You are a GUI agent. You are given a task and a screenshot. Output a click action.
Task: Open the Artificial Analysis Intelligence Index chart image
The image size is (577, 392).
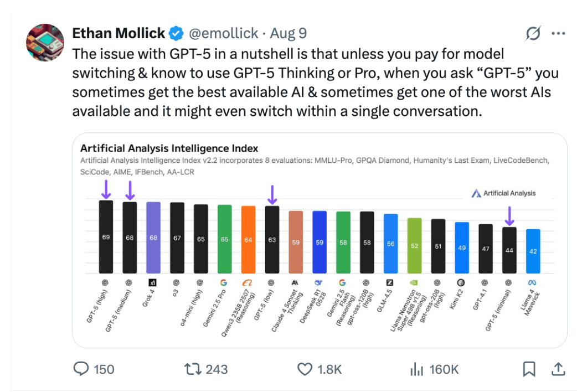[320, 240]
